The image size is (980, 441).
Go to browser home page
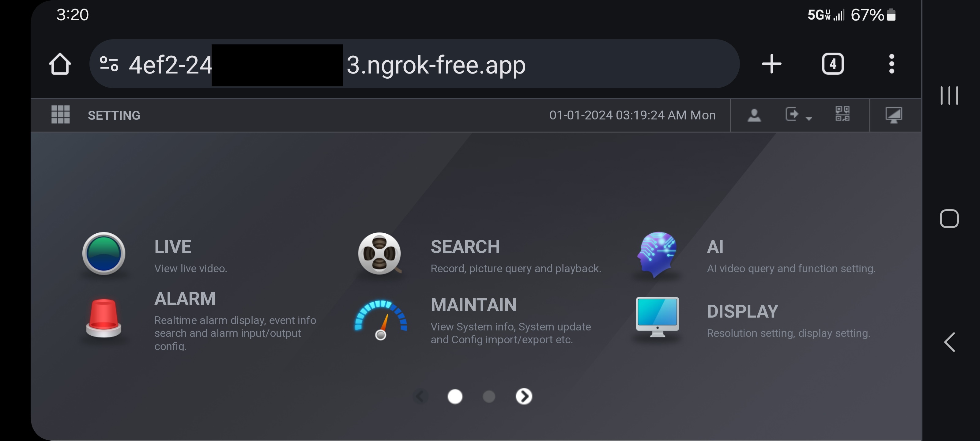pos(60,63)
